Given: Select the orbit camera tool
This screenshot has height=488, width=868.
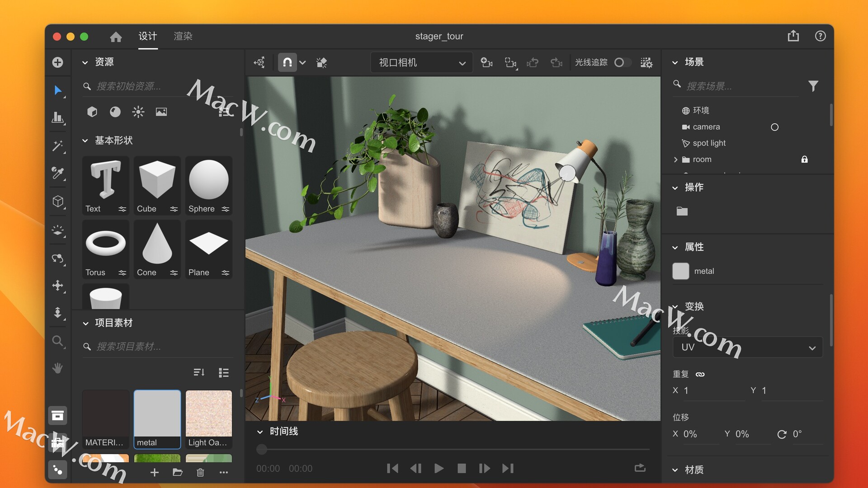Looking at the screenshot, I should point(58,258).
